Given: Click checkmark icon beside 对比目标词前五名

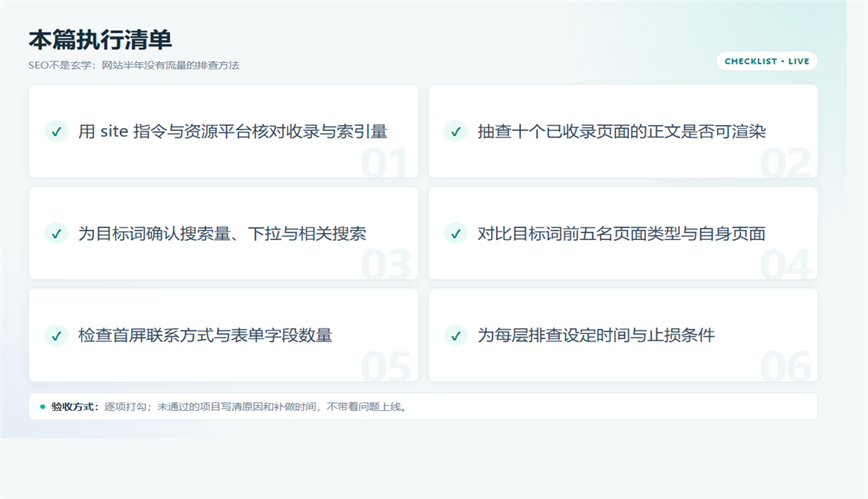Looking at the screenshot, I should (x=456, y=234).
